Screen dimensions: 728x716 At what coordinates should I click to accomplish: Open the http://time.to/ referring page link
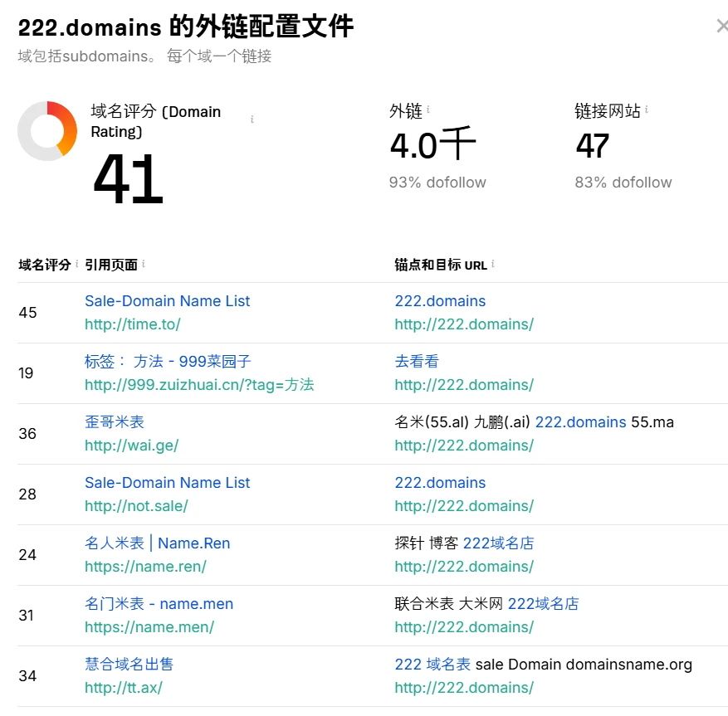tap(132, 324)
